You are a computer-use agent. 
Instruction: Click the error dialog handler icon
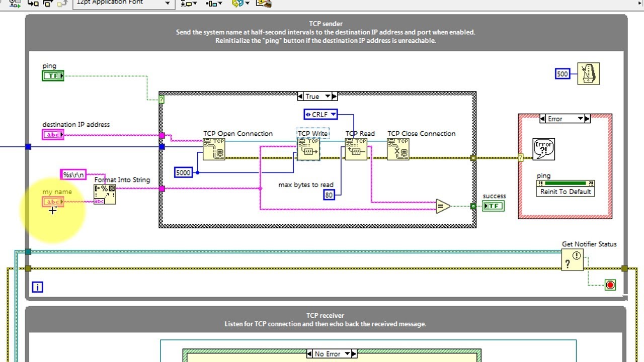(544, 149)
